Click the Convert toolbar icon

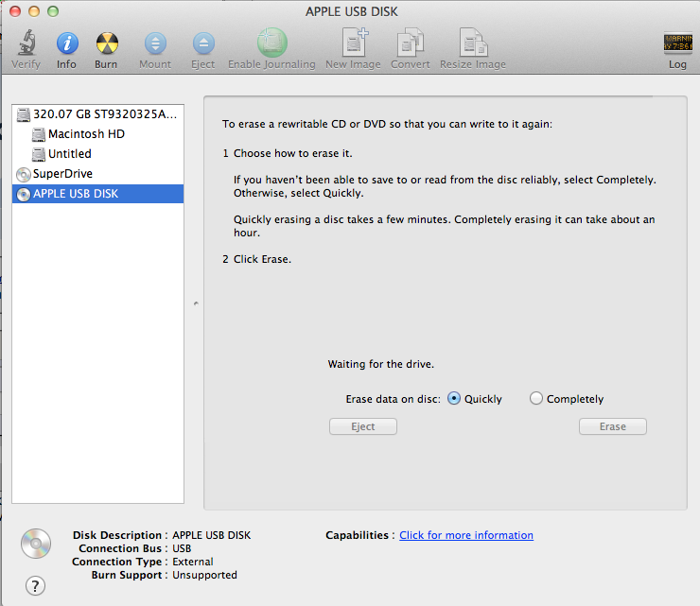tap(411, 43)
